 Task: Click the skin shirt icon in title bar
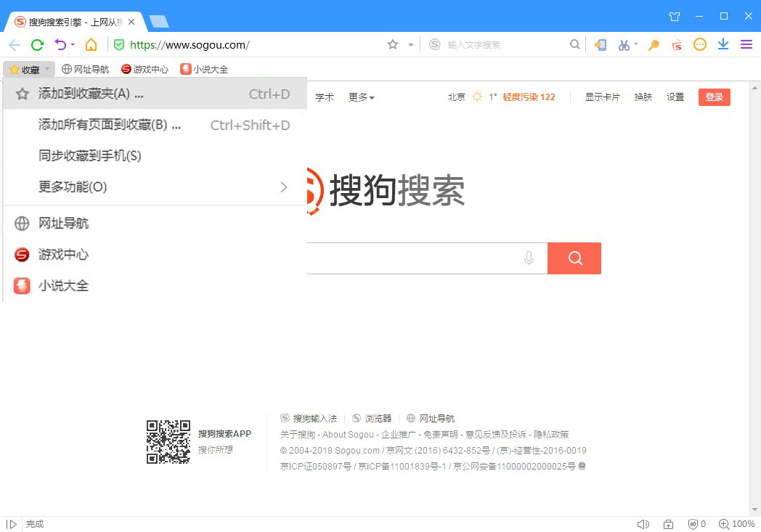pyautogui.click(x=675, y=17)
